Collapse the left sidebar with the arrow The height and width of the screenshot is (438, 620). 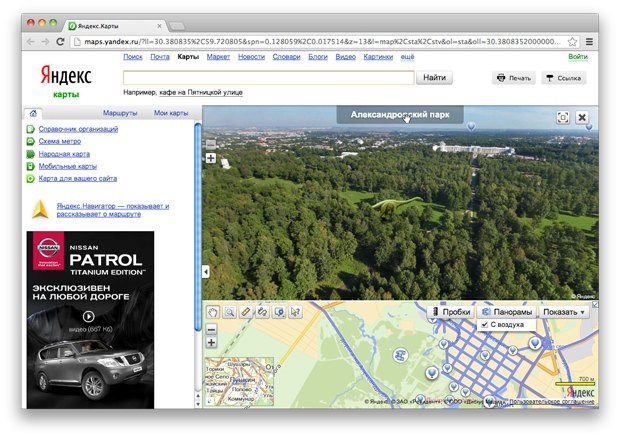point(206,272)
